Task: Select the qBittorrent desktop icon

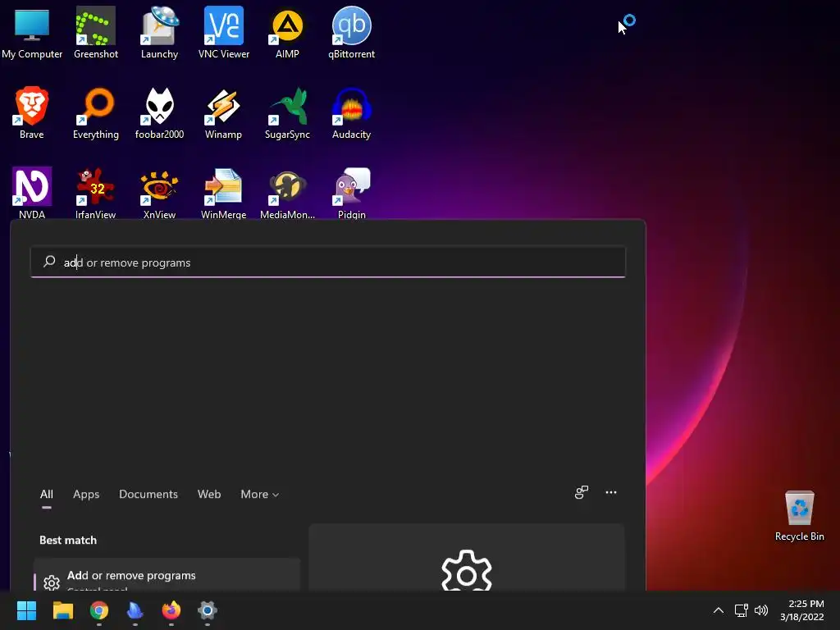Action: (351, 33)
